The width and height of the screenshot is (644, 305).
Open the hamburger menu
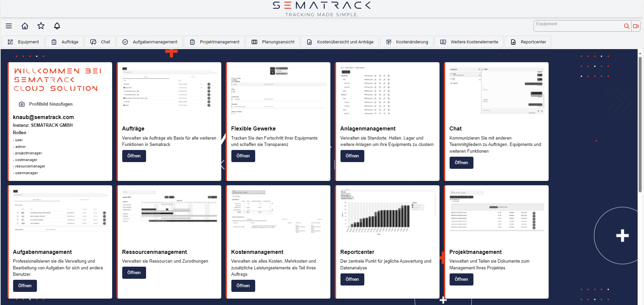tap(9, 26)
